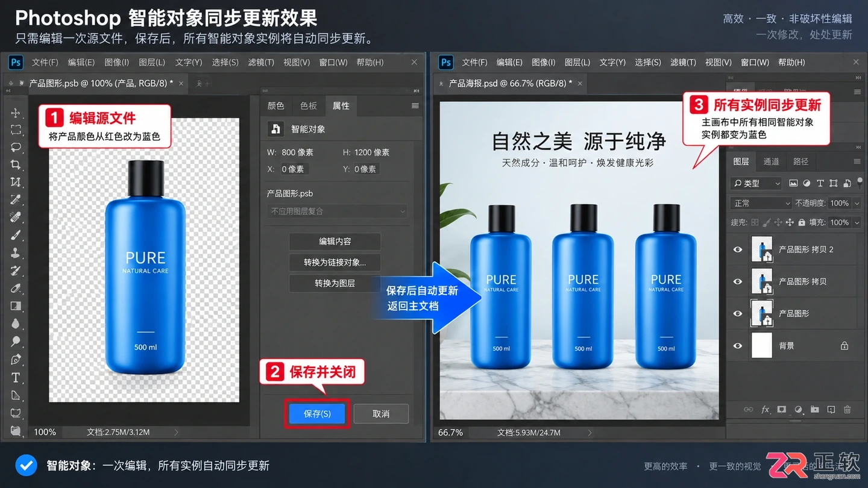Screen dimensions: 868x488
Task: Click the fx layer style icon
Action: coord(766,410)
